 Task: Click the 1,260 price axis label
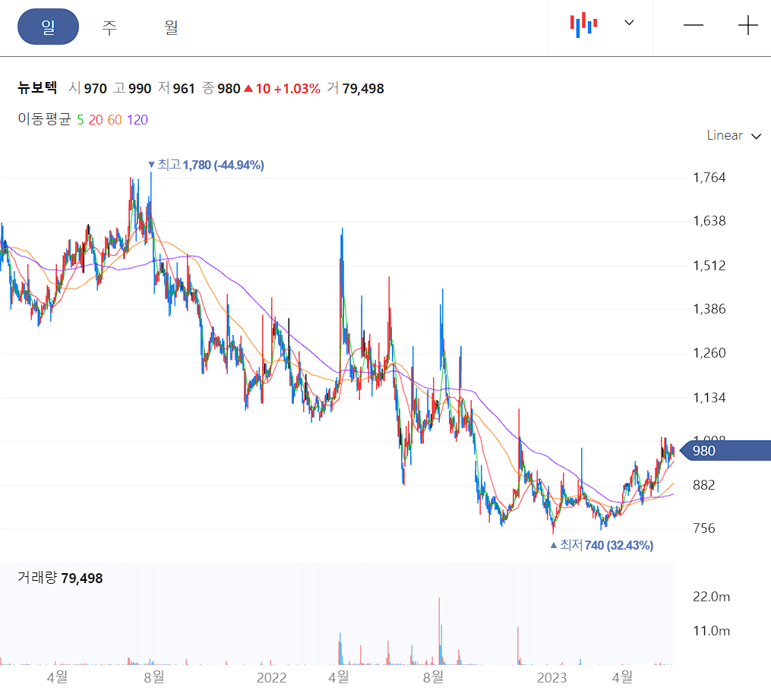[x=709, y=353]
